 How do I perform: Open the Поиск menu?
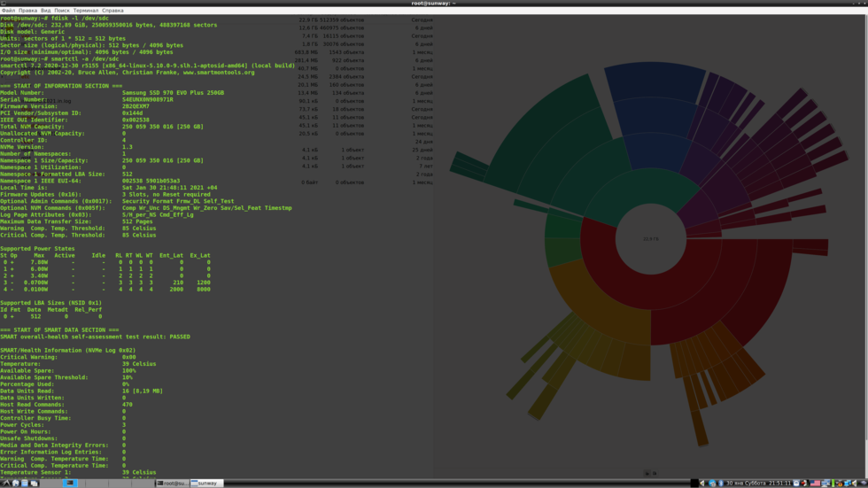click(x=62, y=11)
